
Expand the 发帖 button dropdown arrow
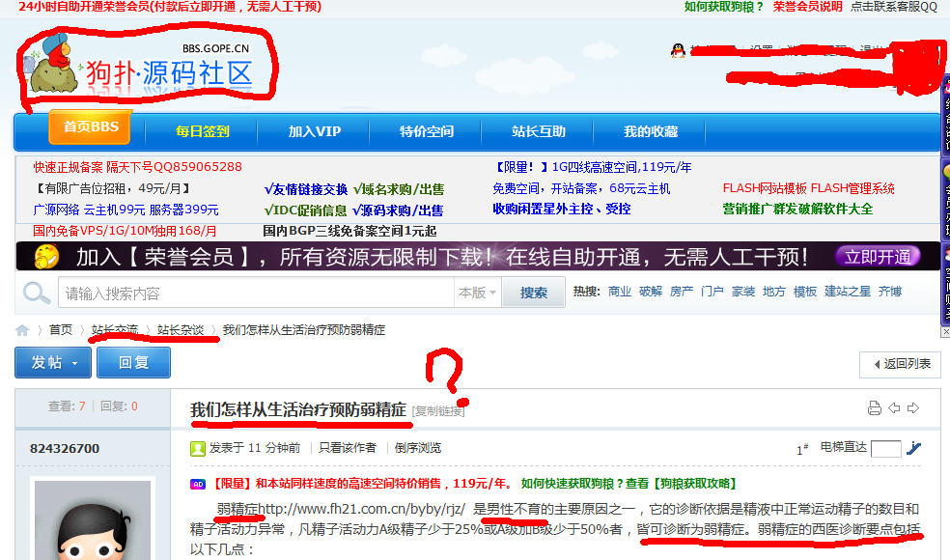click(72, 362)
